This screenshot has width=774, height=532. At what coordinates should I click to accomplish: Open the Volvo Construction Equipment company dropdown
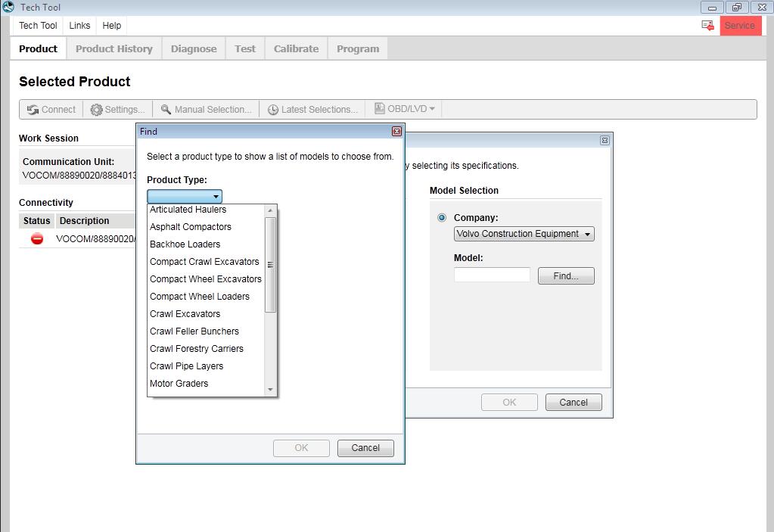524,234
